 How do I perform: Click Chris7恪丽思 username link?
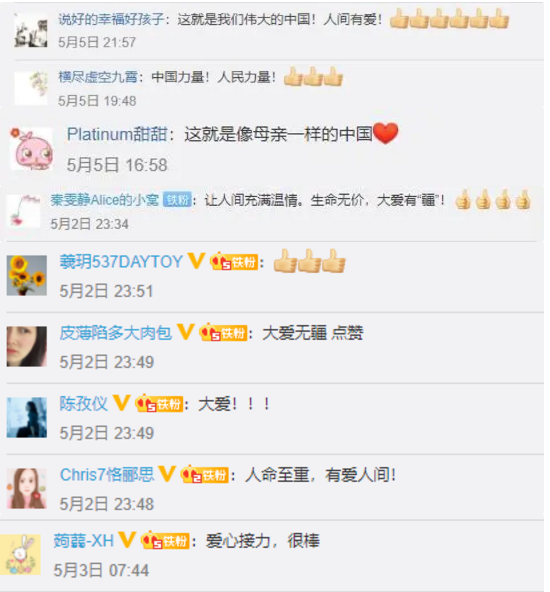107,475
